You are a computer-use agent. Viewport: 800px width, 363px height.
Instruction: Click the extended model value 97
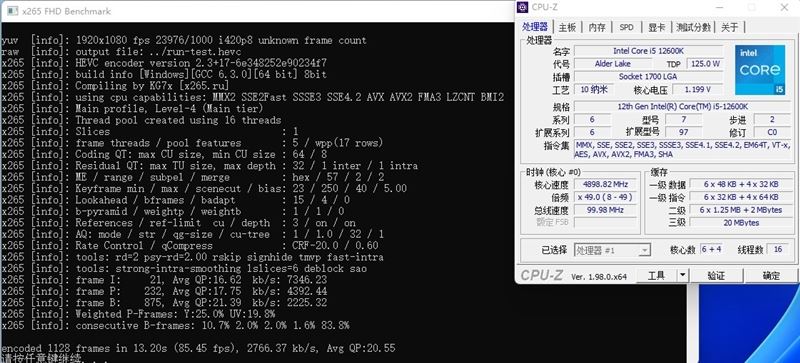(684, 132)
